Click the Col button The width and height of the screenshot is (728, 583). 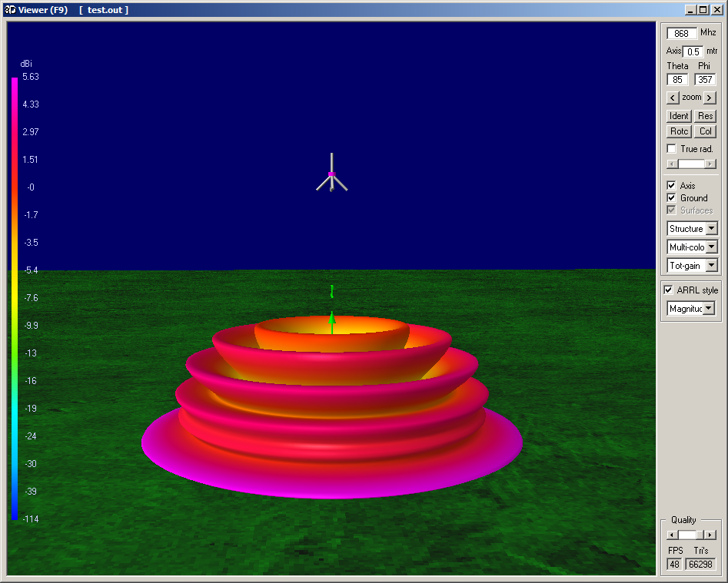tap(705, 131)
